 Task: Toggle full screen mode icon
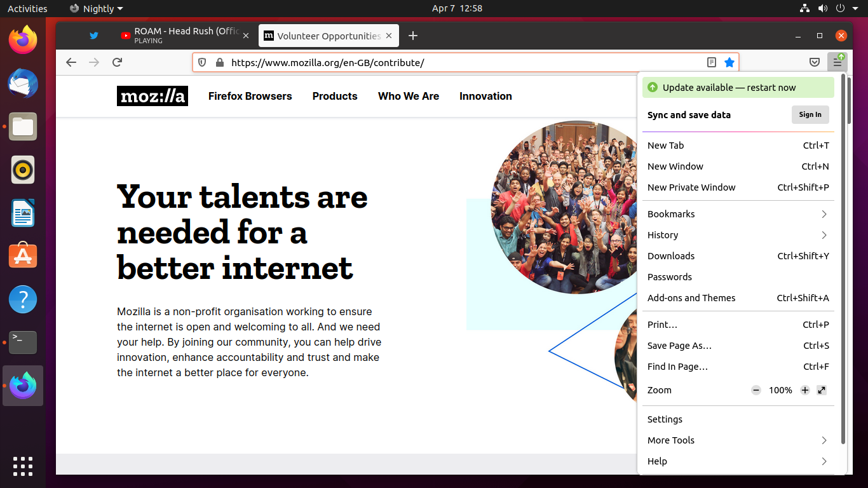click(822, 390)
